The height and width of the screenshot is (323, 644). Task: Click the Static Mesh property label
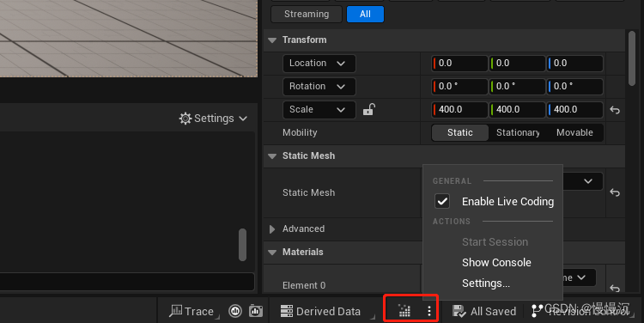pyautogui.click(x=308, y=192)
